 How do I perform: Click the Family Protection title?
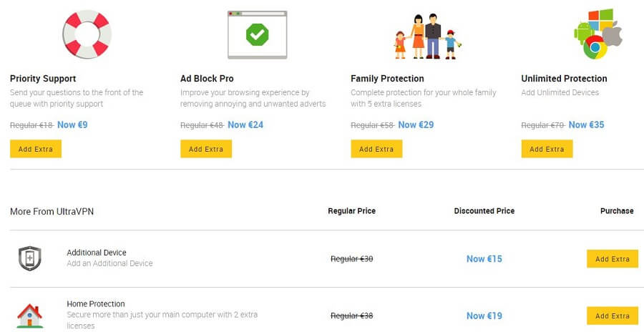(x=387, y=79)
